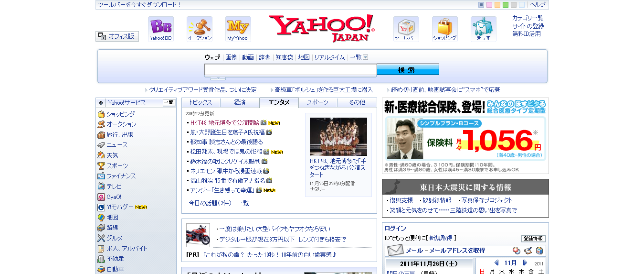644x274 pixels.
Task: Click camera icon beside HKT48 headline
Action: coord(264,123)
